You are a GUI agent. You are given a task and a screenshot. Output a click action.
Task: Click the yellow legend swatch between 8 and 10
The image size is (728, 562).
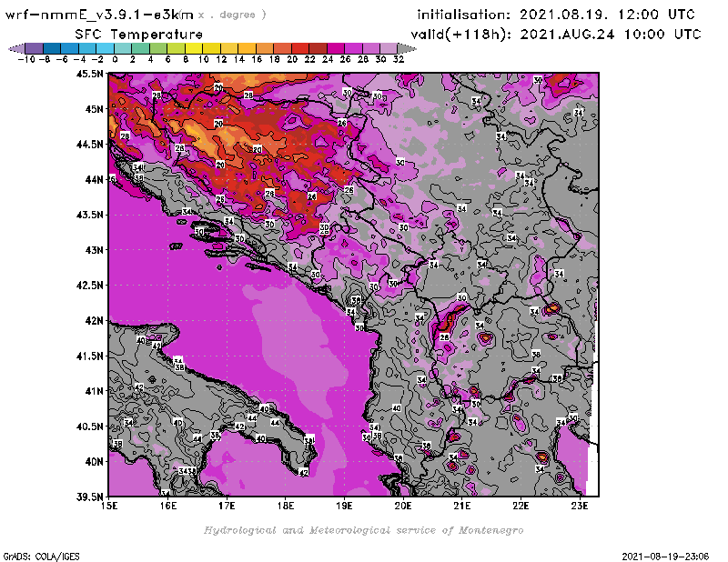point(194,48)
